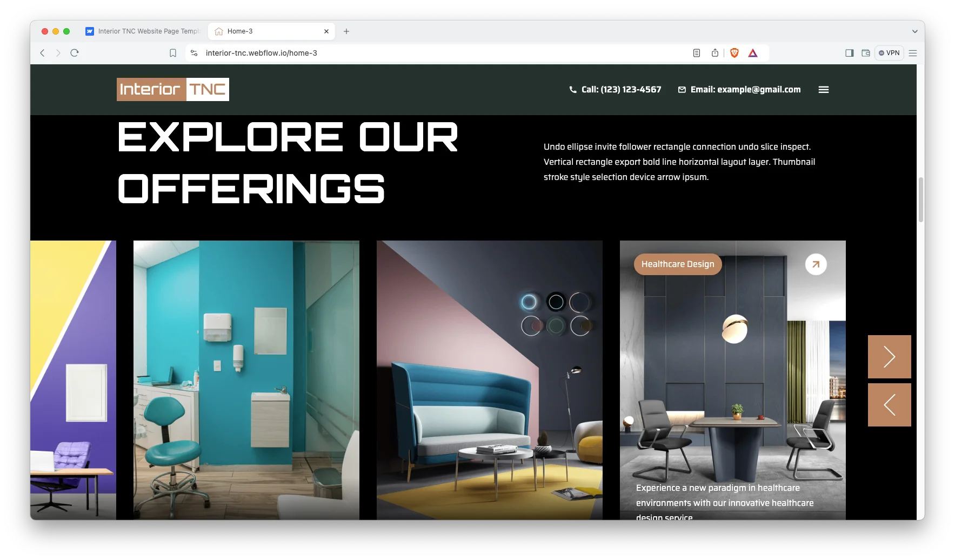Open the hamburger menu in site header

point(823,90)
